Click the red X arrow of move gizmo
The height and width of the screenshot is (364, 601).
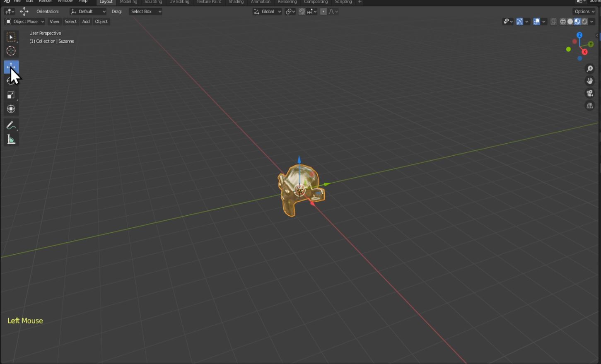tap(312, 202)
